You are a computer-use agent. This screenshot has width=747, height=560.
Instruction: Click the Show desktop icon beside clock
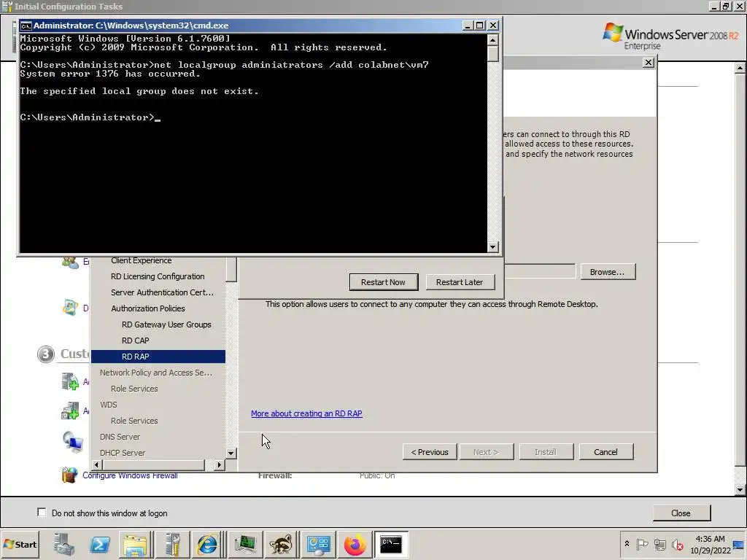tap(740, 544)
